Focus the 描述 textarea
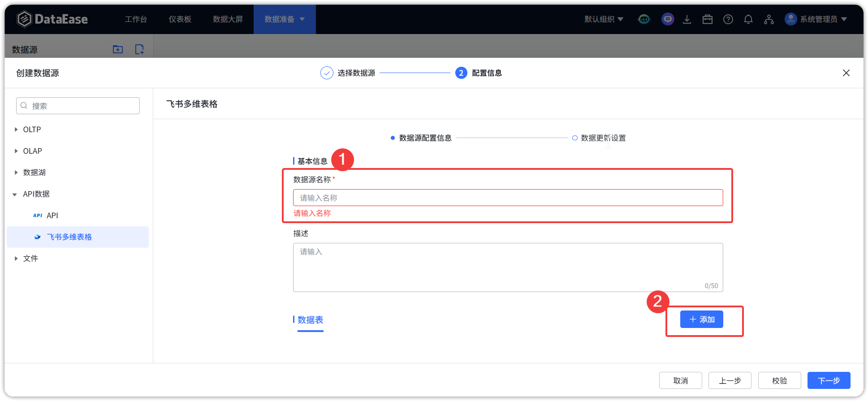868x401 pixels. click(508, 267)
